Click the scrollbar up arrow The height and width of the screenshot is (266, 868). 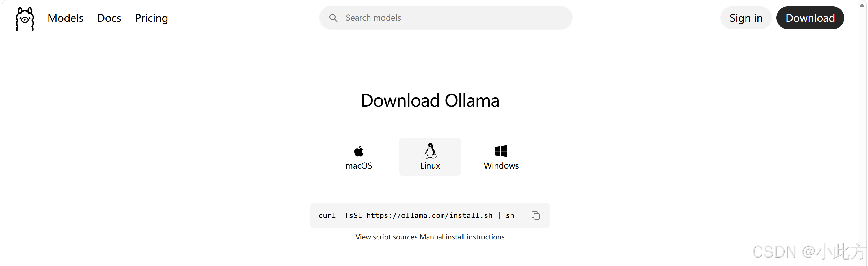tap(862, 5)
